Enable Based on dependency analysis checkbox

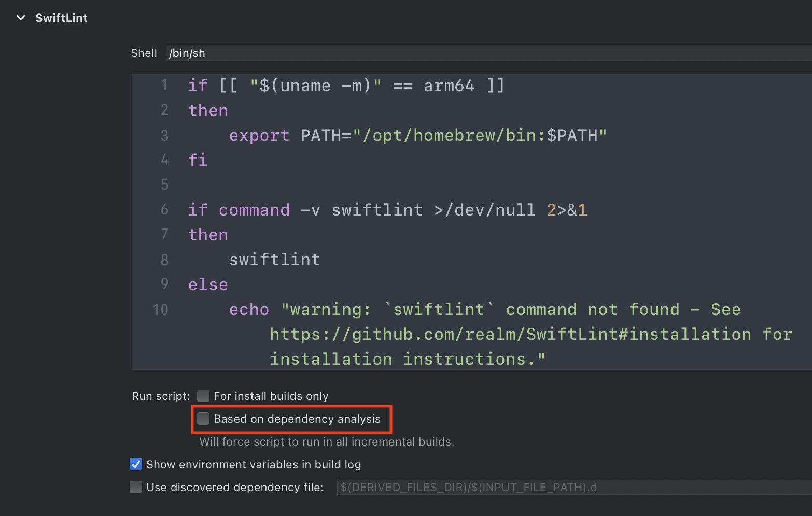tap(203, 419)
